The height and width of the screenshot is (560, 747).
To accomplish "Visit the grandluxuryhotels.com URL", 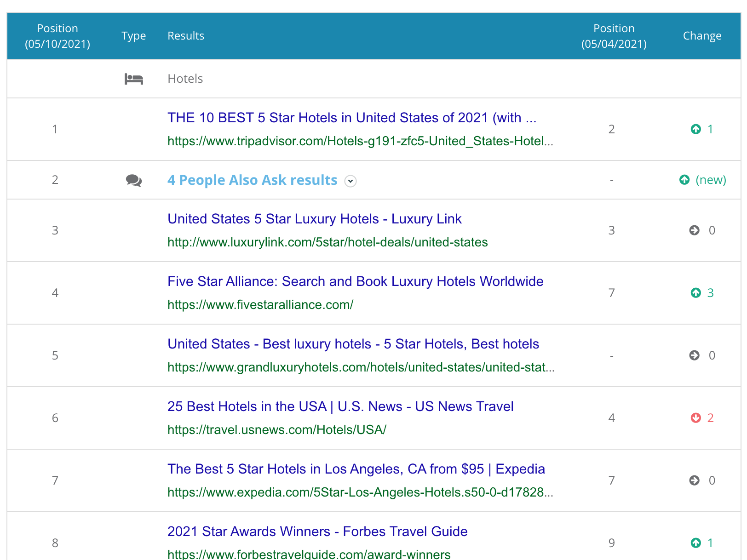I will click(361, 367).
